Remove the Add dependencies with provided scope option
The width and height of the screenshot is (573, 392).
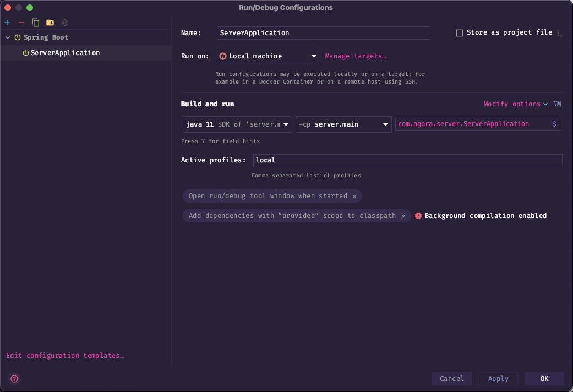[x=403, y=216]
